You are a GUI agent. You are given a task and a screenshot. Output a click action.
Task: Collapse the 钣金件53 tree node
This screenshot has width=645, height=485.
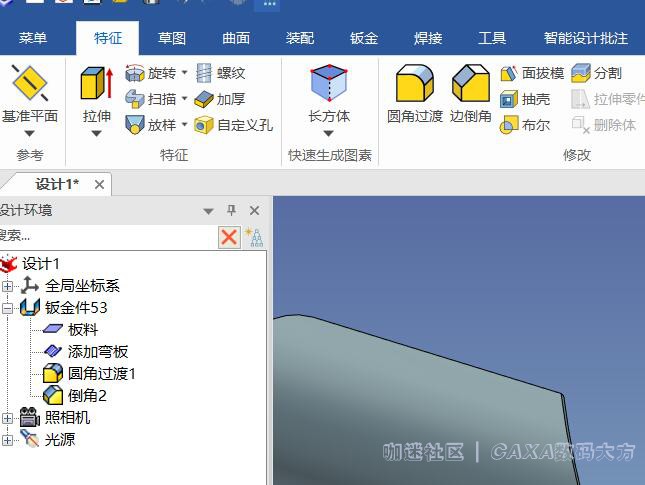(x=7, y=309)
